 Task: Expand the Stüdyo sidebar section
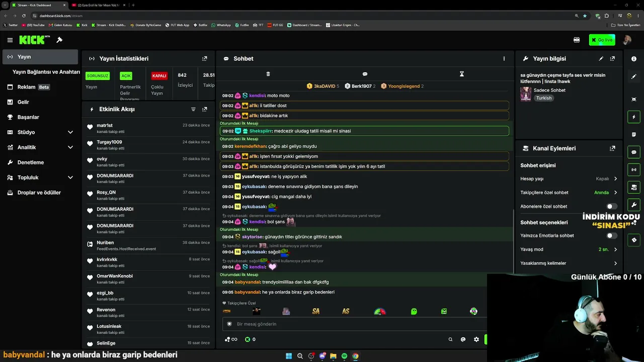70,132
